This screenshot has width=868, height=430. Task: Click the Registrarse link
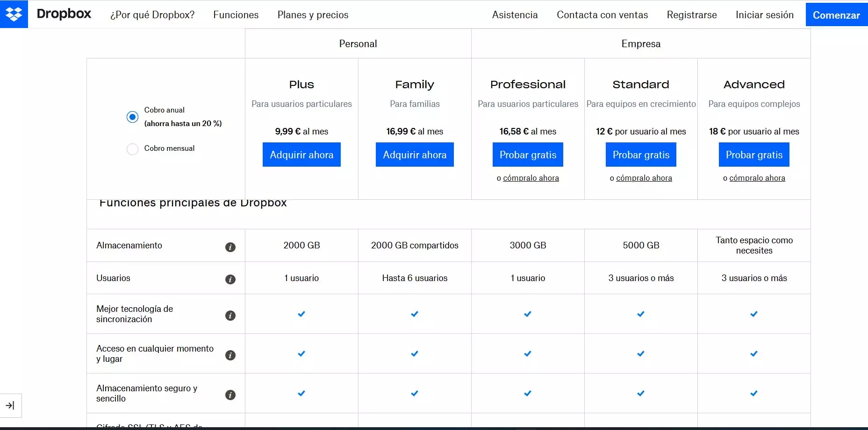click(x=692, y=15)
